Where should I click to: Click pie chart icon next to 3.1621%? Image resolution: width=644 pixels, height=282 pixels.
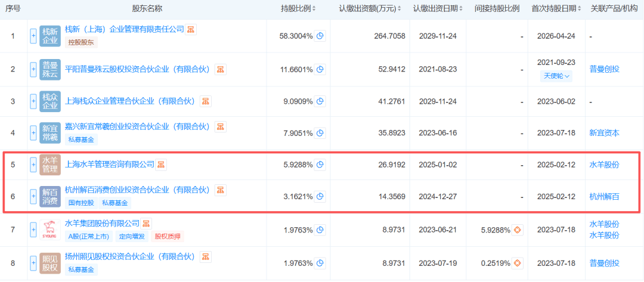coord(320,197)
